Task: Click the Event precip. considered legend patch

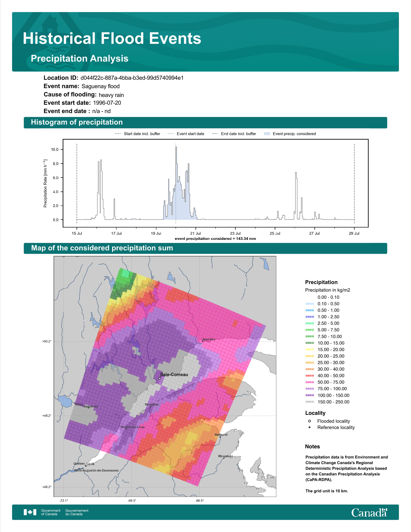Action: click(267, 134)
